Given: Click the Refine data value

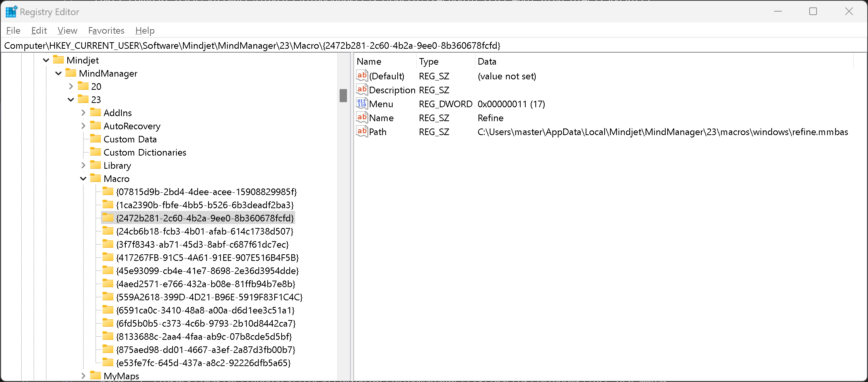Looking at the screenshot, I should click(490, 118).
